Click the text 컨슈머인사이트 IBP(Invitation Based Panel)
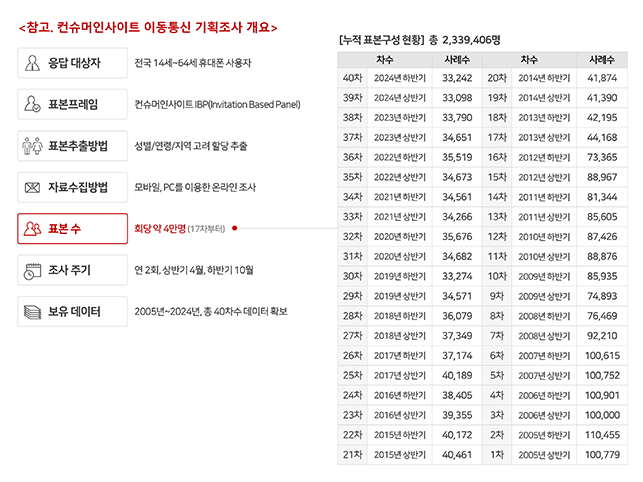643x482 pixels. [217, 105]
